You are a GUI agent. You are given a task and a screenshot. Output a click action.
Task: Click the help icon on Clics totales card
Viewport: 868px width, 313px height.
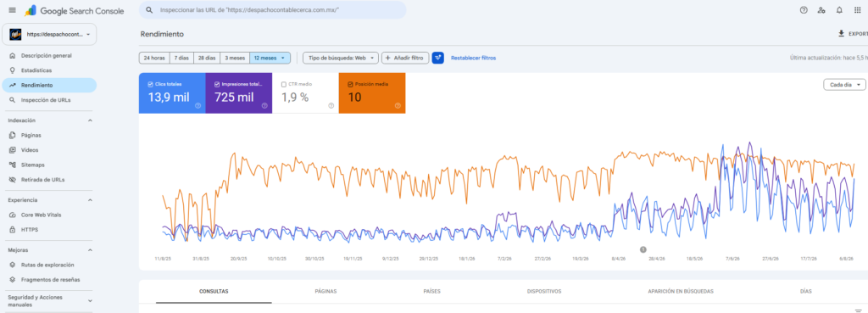[x=198, y=105]
